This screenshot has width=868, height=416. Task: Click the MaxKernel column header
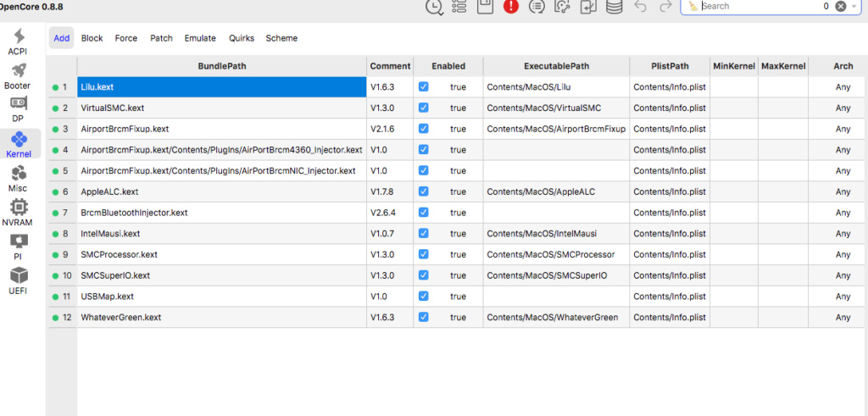click(x=783, y=66)
